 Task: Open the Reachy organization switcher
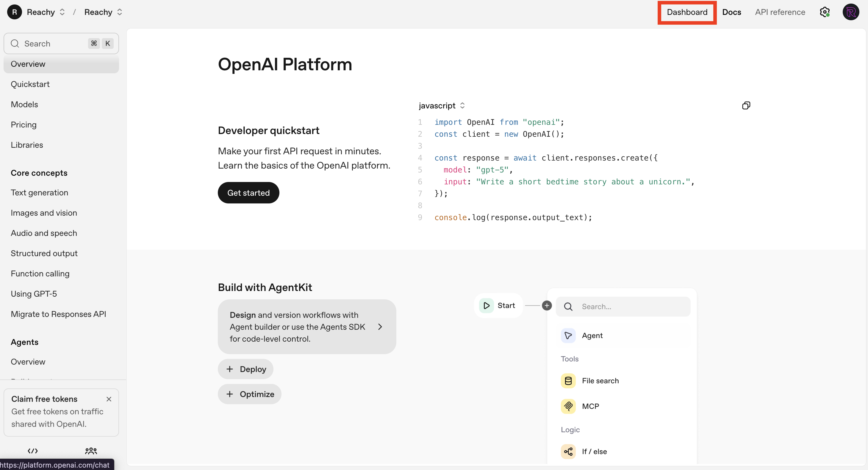pyautogui.click(x=46, y=12)
